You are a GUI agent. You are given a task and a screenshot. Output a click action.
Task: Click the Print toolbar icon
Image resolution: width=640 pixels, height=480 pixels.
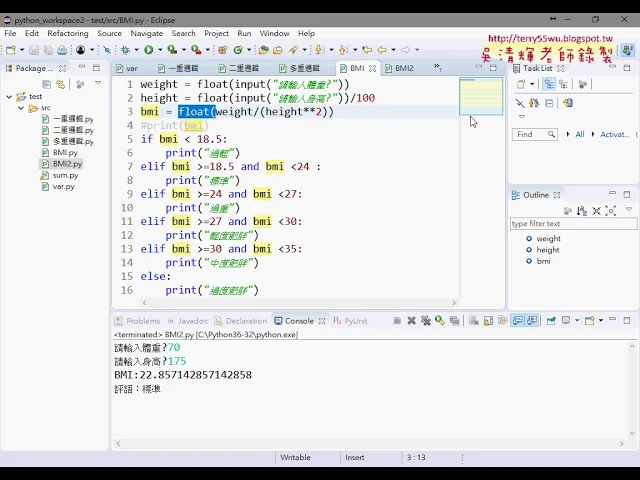[x=62, y=50]
